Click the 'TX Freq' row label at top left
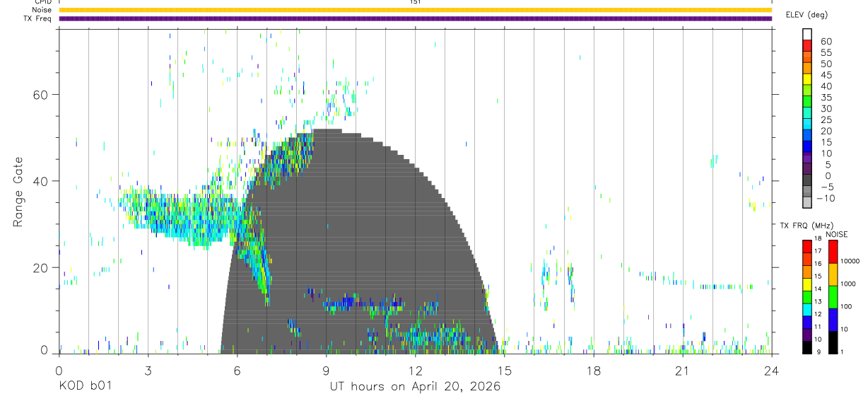This screenshot has width=868, height=401. click(38, 18)
